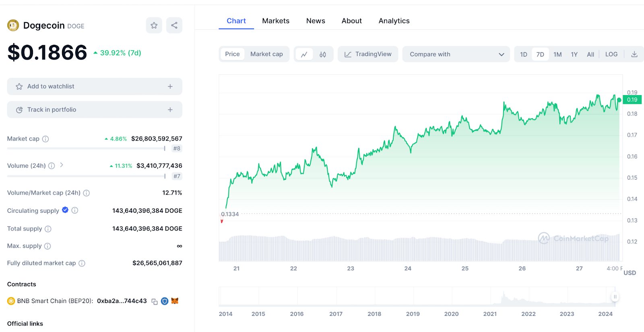
Task: Open the Analytics tab
Action: 394,21
